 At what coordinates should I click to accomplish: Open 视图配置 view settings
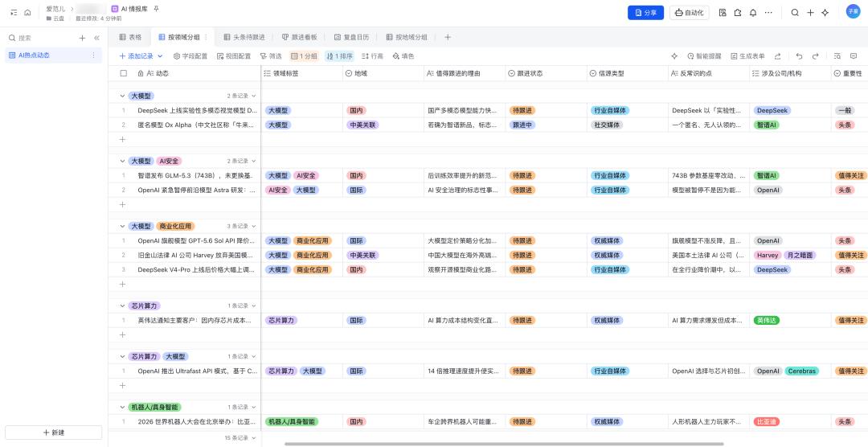[234, 56]
